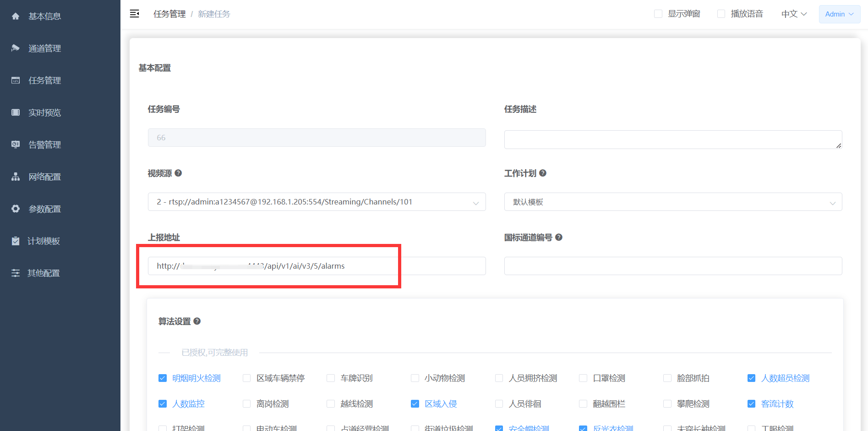Uncheck the 明烟明火检测 algorithm
Viewport: 868px width, 431px height.
coord(162,378)
